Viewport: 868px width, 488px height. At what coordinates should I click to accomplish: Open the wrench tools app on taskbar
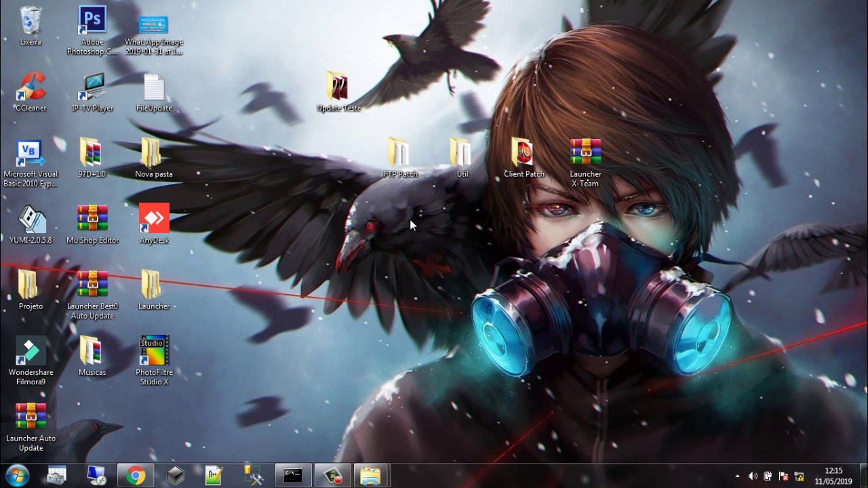point(254,476)
